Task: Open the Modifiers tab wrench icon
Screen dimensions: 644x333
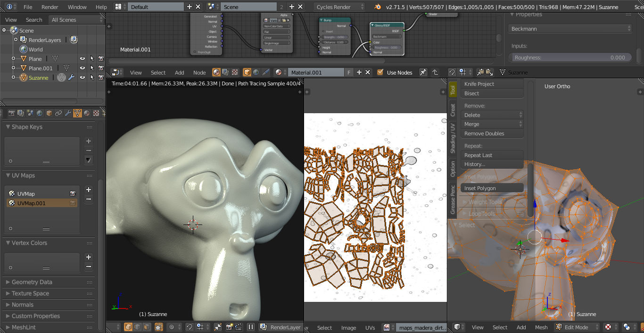Action: (x=68, y=113)
